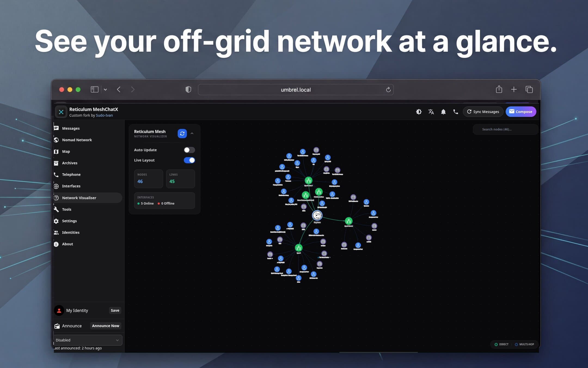Click the "0 Offline" interfaces status

click(x=166, y=204)
